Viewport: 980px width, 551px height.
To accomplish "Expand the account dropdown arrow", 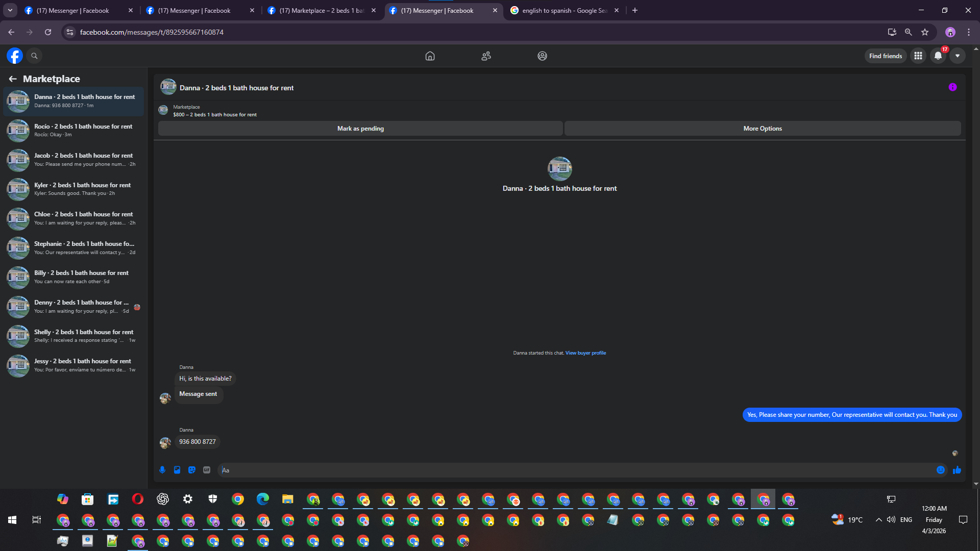I will pos(958,56).
